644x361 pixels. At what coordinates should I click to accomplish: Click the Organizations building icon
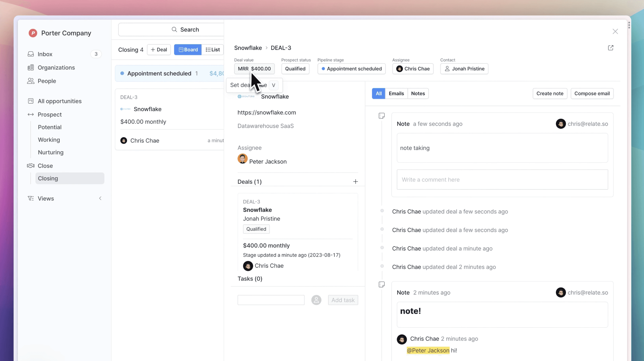31,67
